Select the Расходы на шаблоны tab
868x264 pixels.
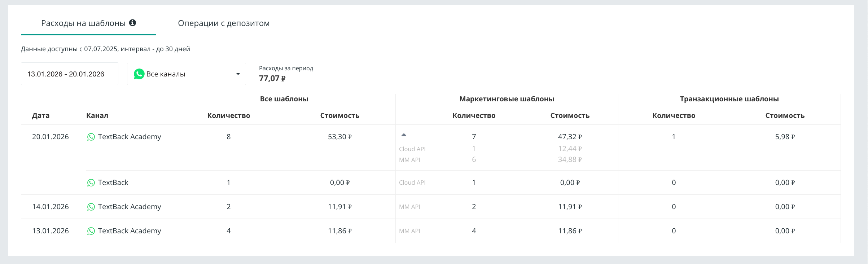pyautogui.click(x=83, y=23)
